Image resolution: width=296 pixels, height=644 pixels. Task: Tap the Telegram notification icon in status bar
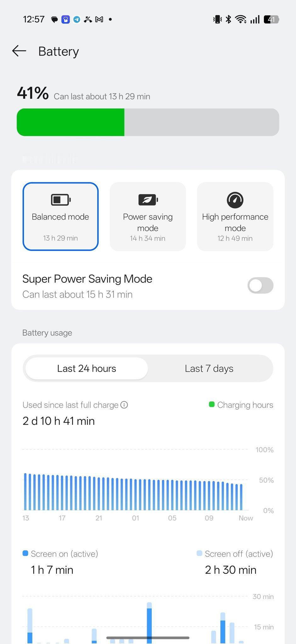click(77, 19)
